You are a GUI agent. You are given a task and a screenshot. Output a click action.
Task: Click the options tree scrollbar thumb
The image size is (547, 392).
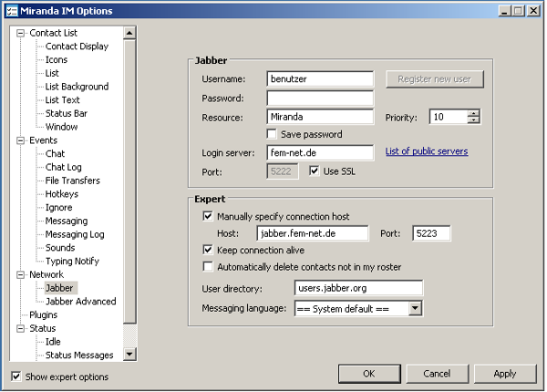click(129, 181)
